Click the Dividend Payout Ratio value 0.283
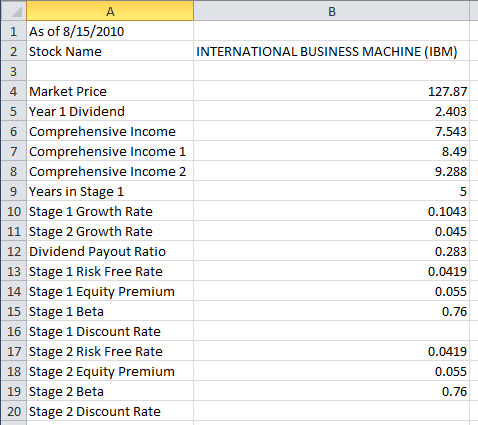Screen dimensions: 478x425 point(331,251)
